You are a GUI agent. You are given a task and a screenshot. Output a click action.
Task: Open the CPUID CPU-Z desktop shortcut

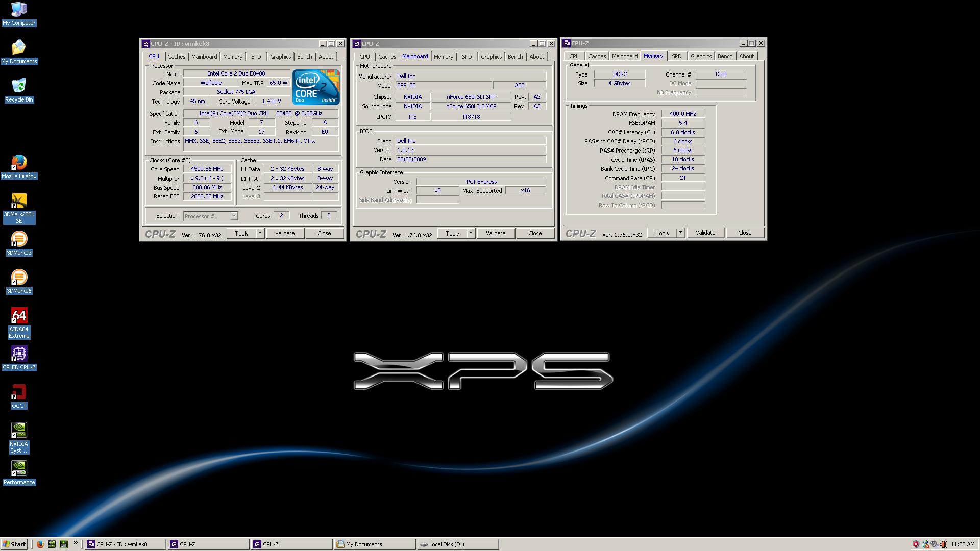(x=19, y=358)
